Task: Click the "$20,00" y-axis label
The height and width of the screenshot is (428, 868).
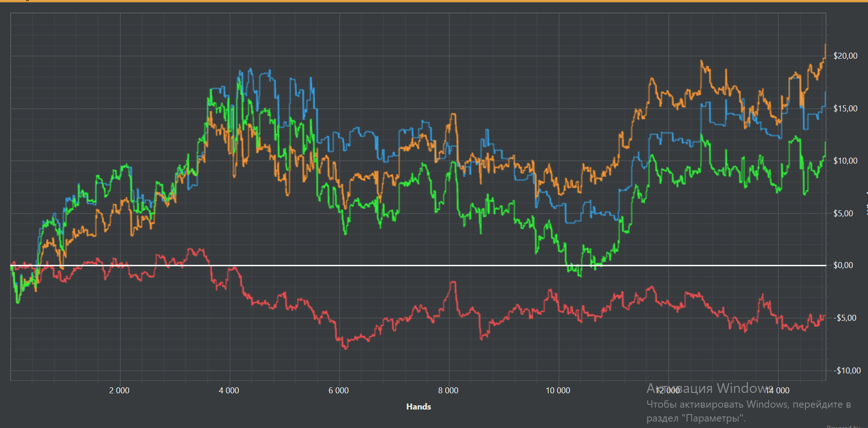Action: pos(845,56)
